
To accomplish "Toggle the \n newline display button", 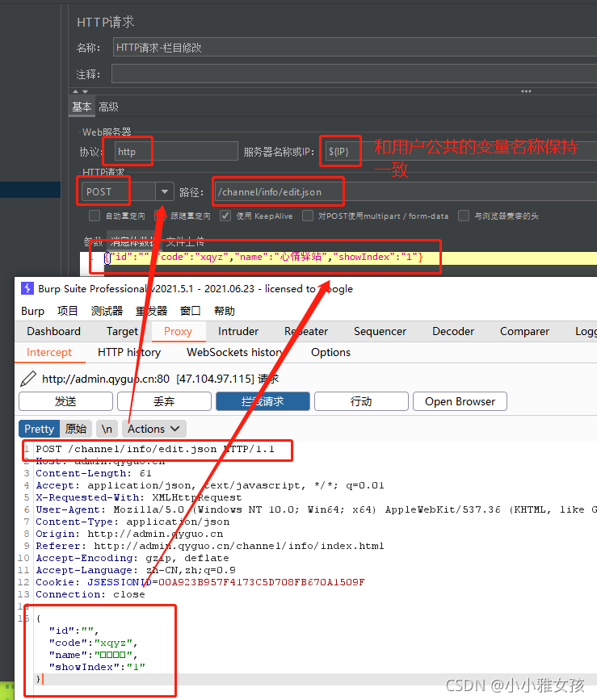I will pos(107,429).
